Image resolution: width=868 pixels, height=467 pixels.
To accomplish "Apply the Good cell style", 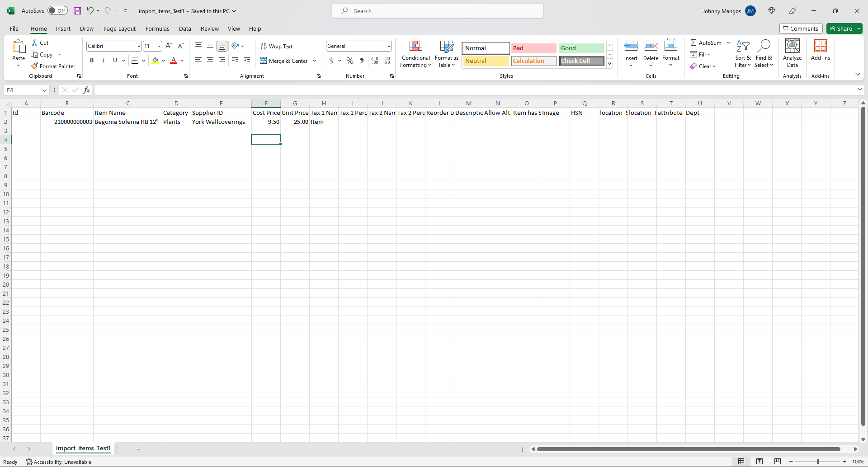I will pos(581,48).
